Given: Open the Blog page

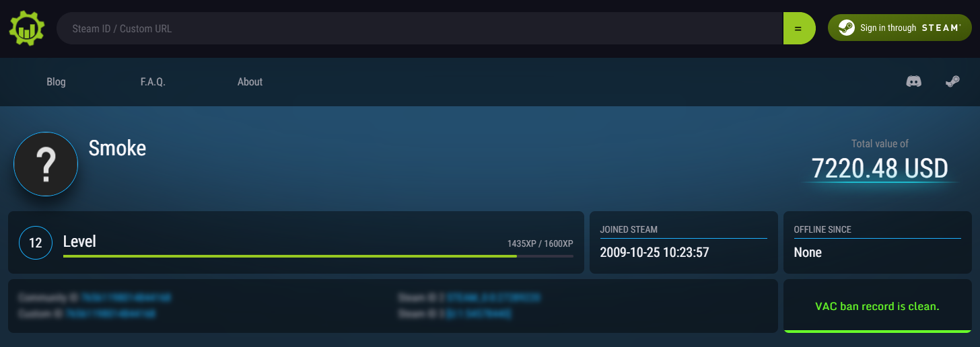Looking at the screenshot, I should (x=56, y=82).
